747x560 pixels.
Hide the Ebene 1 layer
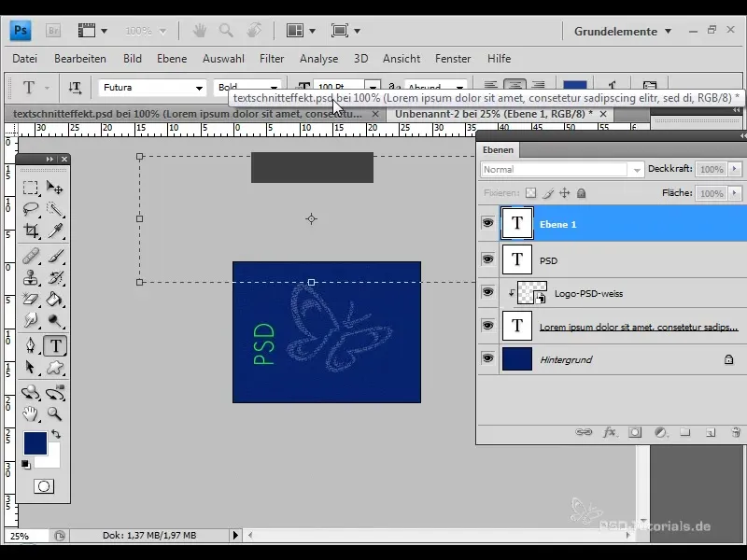point(487,223)
